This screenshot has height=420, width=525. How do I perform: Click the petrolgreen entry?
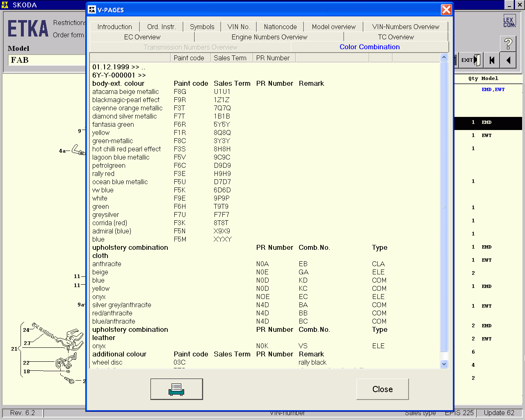pyautogui.click(x=109, y=165)
